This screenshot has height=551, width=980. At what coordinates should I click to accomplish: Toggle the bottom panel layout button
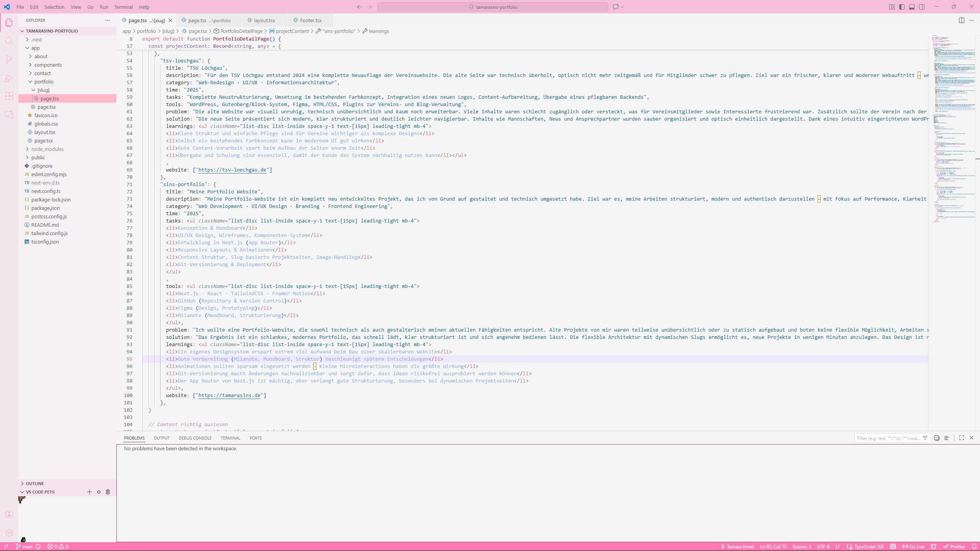pos(912,7)
